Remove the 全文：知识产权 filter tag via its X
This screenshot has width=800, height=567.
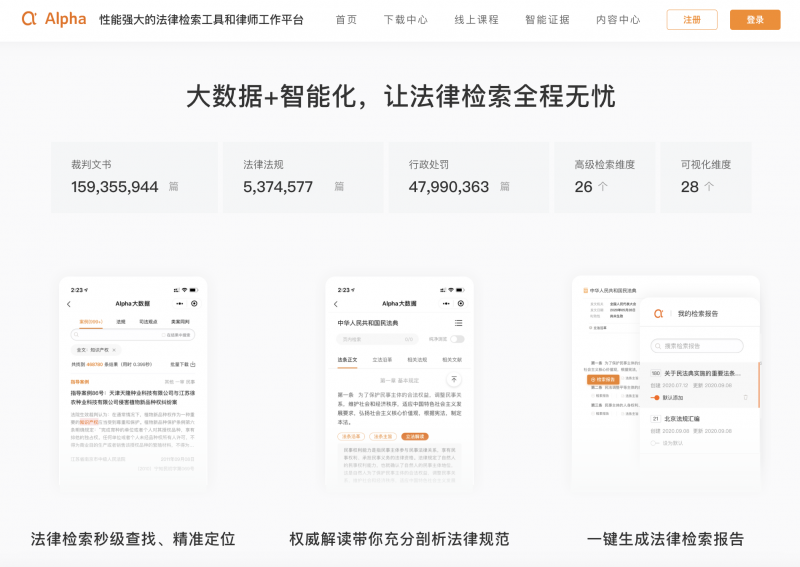click(x=114, y=350)
